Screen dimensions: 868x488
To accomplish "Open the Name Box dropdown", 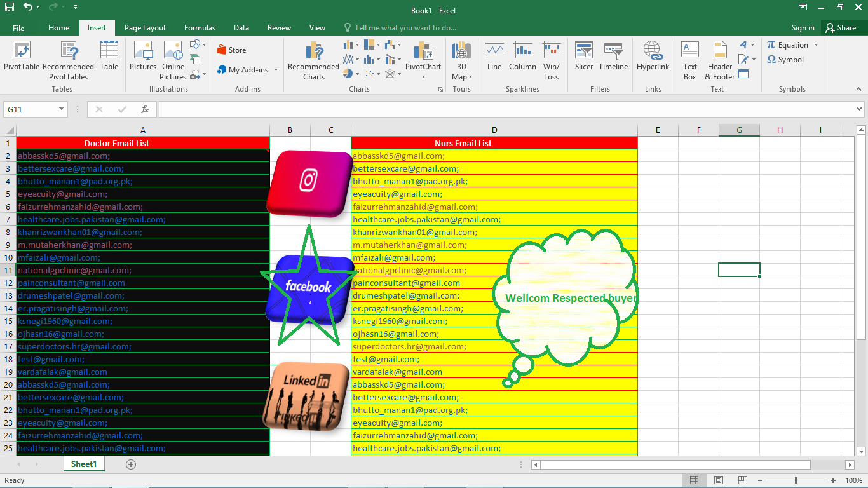I will 61,109.
